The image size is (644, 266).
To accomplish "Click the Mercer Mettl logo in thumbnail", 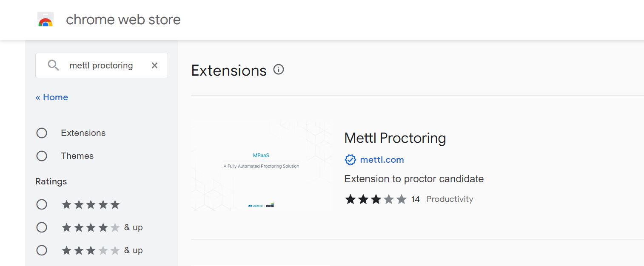I will (261, 205).
